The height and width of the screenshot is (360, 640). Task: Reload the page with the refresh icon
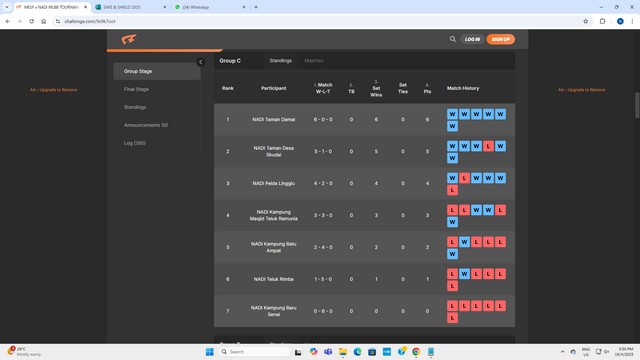point(31,21)
